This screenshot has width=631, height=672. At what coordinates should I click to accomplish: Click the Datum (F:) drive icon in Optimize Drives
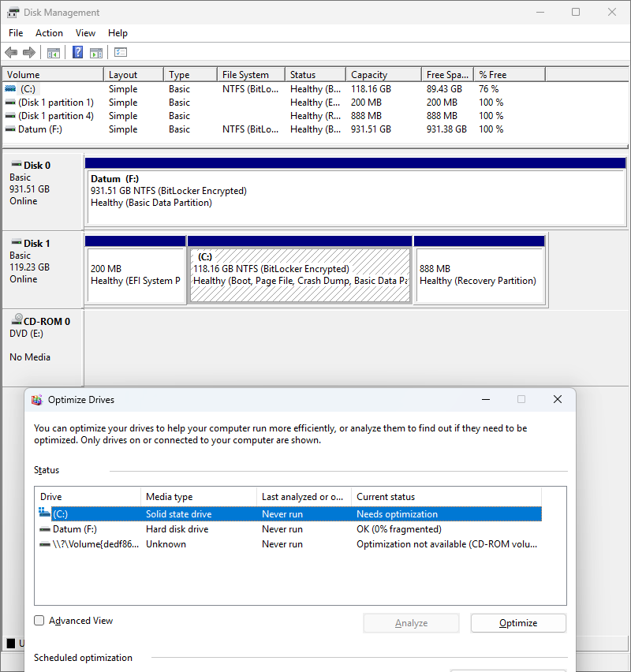coord(45,530)
